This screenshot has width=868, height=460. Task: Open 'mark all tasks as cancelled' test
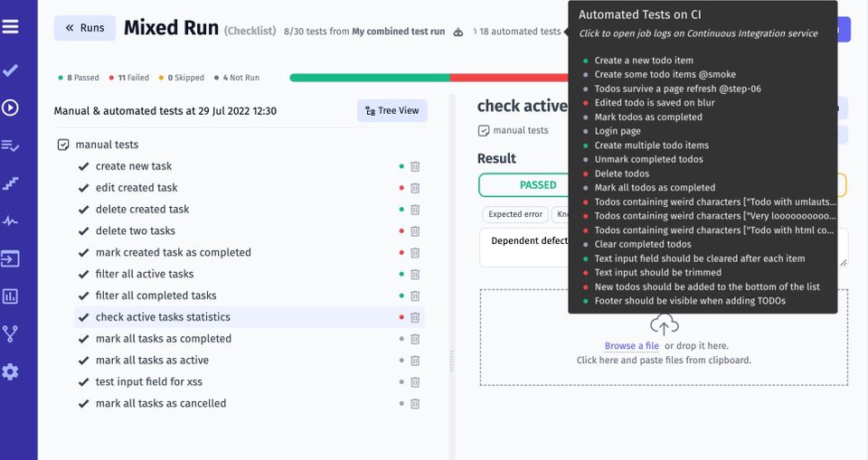[x=161, y=404]
